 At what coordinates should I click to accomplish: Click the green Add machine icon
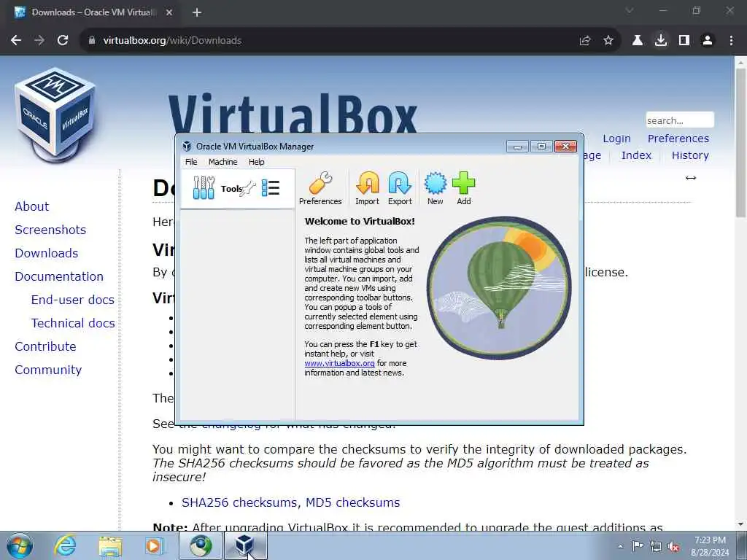coord(463,189)
